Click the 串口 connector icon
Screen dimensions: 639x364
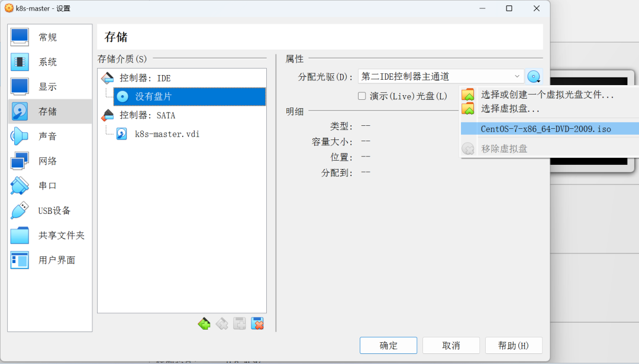pyautogui.click(x=20, y=186)
